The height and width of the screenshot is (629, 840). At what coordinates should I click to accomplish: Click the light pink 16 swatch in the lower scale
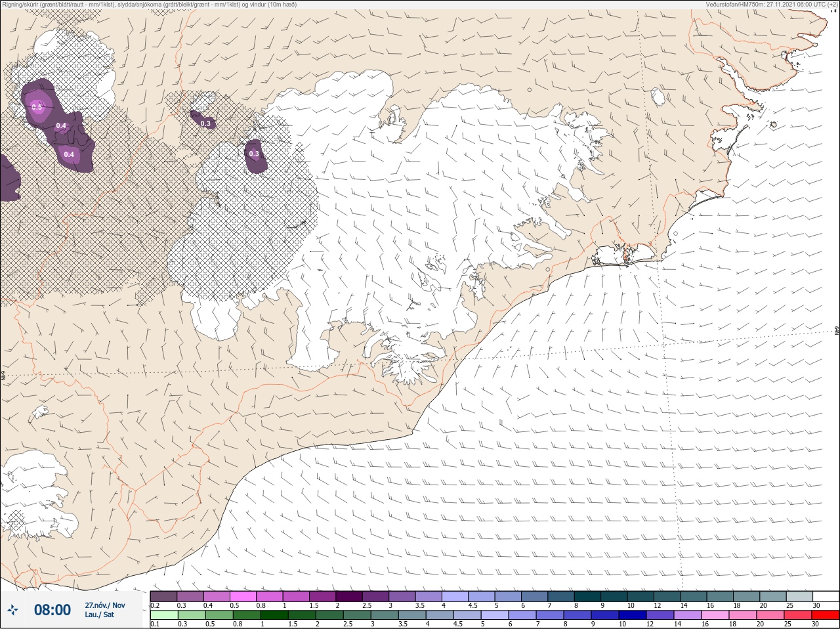point(715,616)
